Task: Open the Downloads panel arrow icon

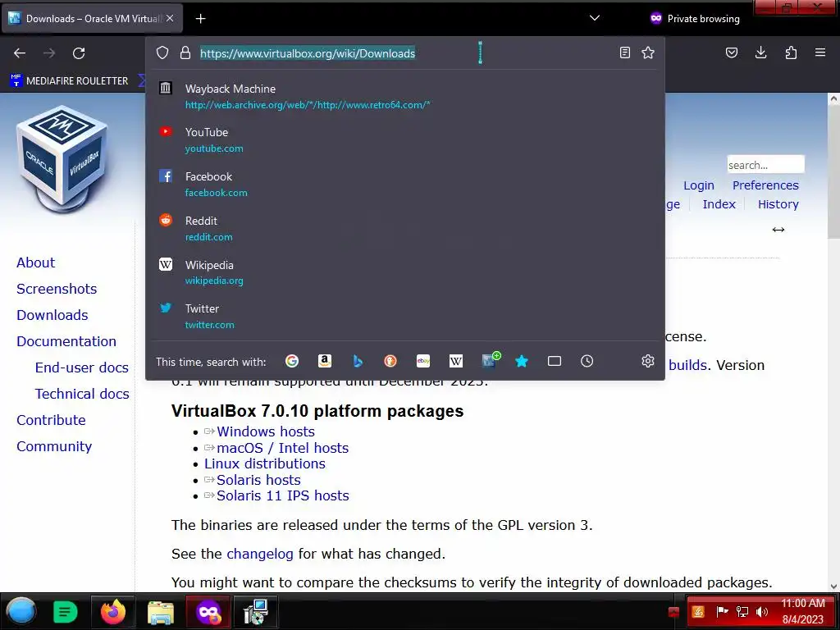Action: click(760, 52)
